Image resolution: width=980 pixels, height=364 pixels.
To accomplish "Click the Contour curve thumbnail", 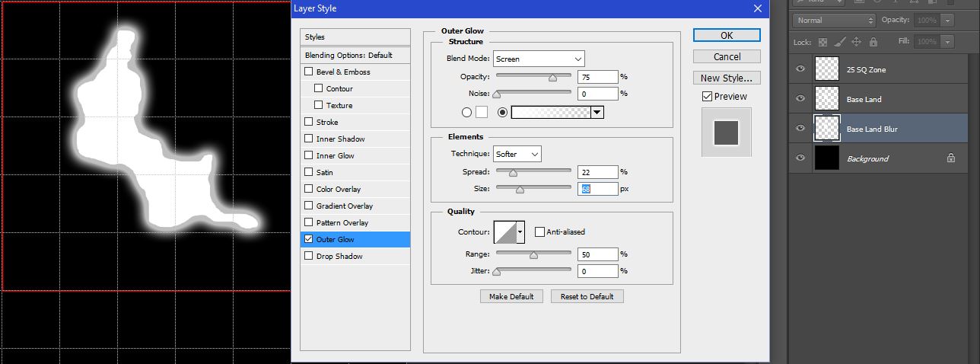I will click(x=505, y=231).
